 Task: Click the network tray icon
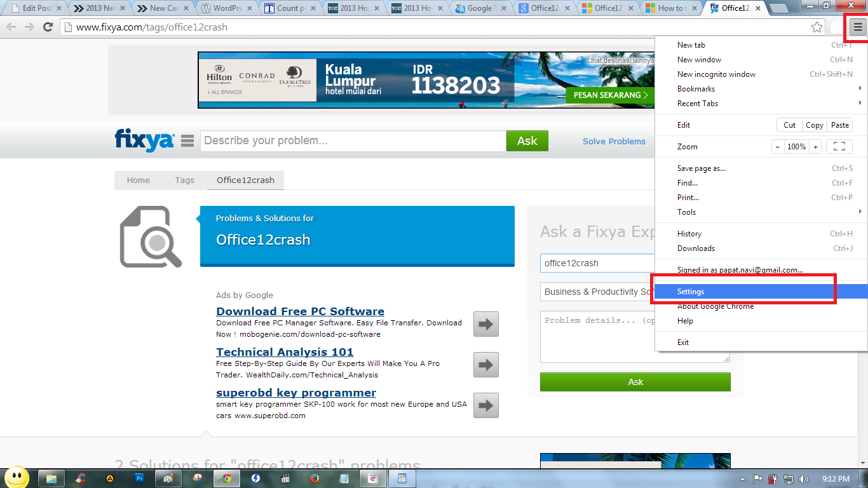click(789, 479)
